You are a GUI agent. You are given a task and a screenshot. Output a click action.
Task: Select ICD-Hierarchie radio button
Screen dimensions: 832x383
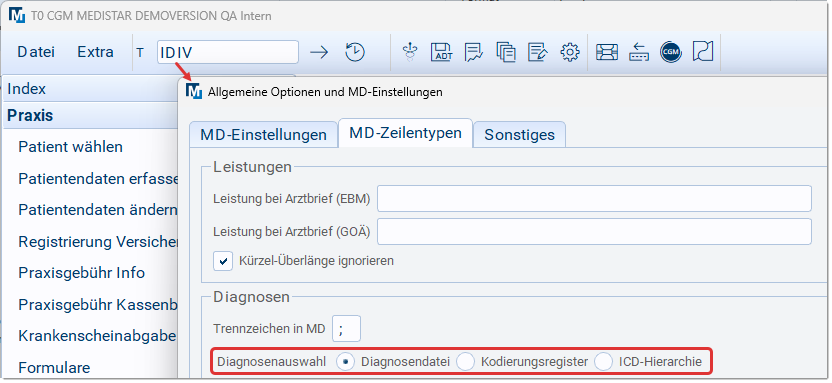(x=604, y=362)
